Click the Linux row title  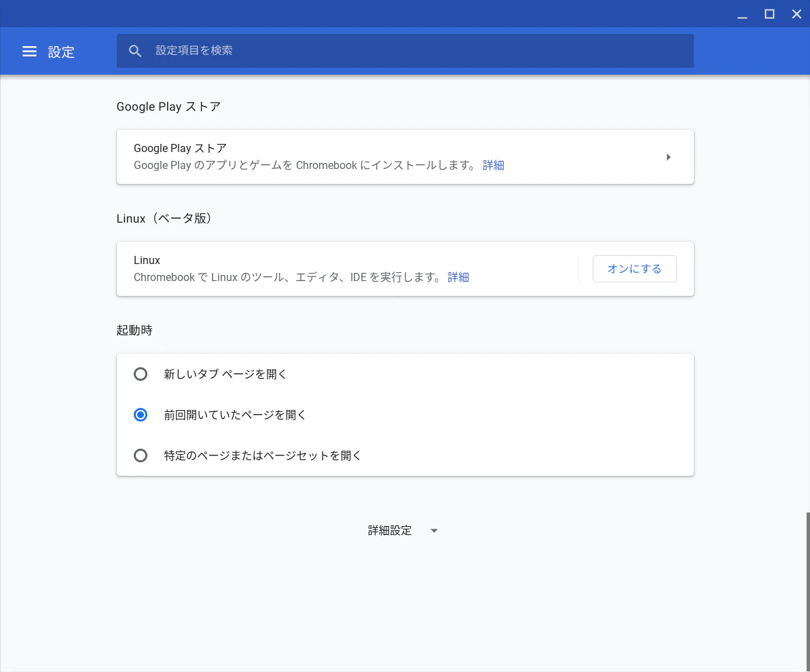click(147, 261)
